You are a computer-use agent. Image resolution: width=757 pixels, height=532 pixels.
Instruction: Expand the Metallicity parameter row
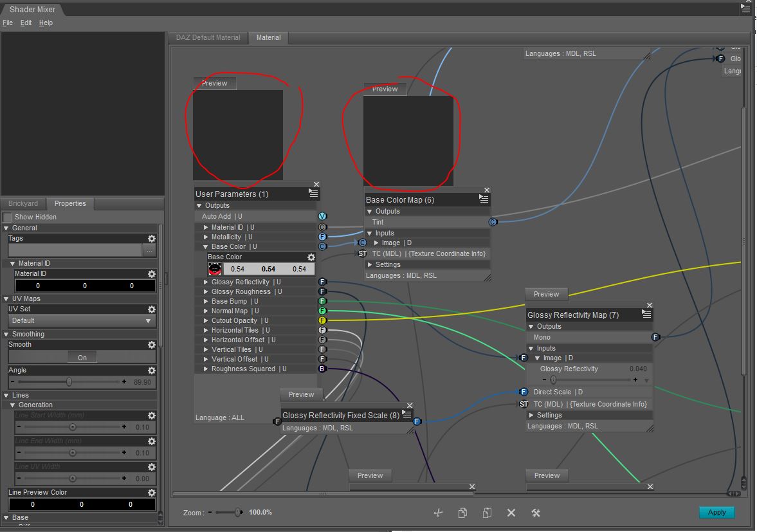pos(206,237)
